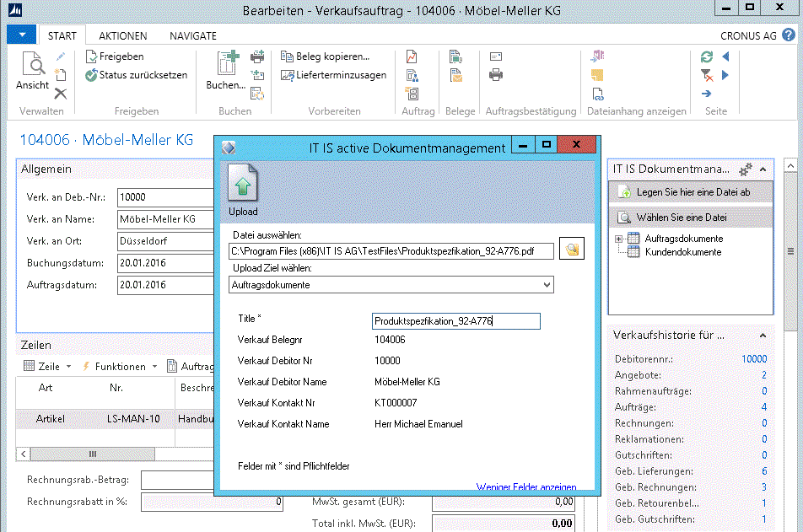Expand the Auftragsdokumente tree node
This screenshot has height=532, width=803.
point(618,239)
